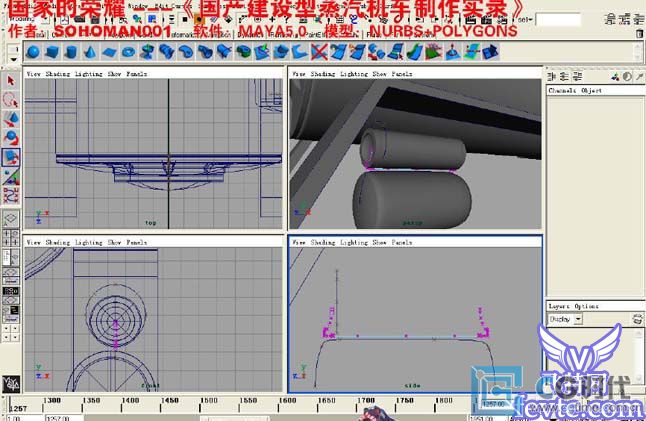Open the Object menu in channel box
The width and height of the screenshot is (646, 421).
pyautogui.click(x=592, y=90)
